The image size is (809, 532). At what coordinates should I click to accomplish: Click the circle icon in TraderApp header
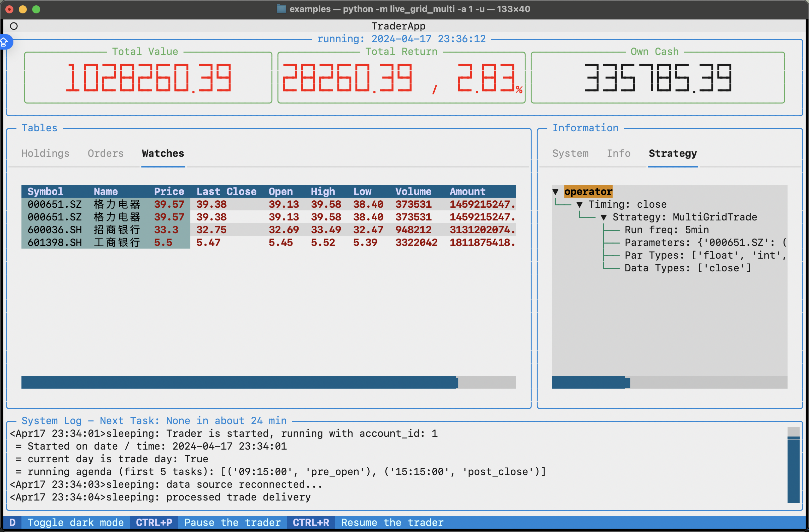pyautogui.click(x=14, y=26)
